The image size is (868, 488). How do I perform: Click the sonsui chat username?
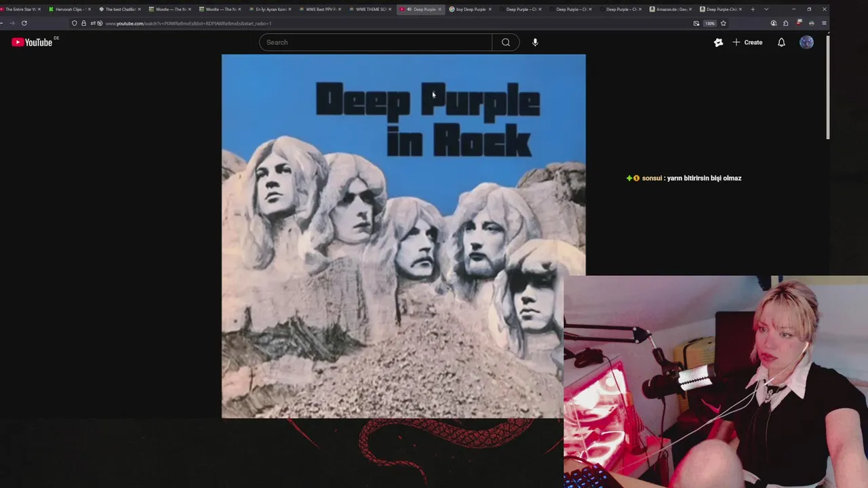pyautogui.click(x=652, y=178)
